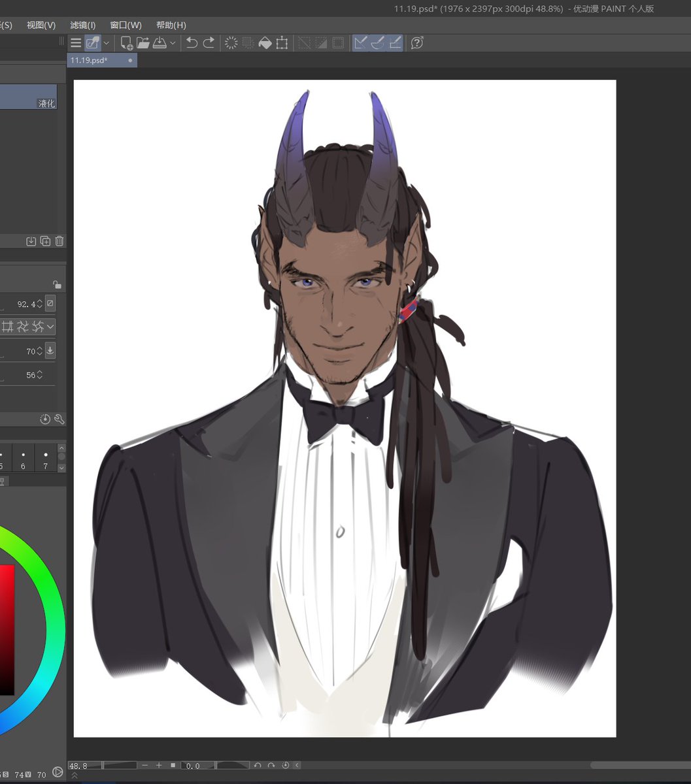Open the 滤镜(I) menu
The height and width of the screenshot is (784, 691).
point(83,25)
